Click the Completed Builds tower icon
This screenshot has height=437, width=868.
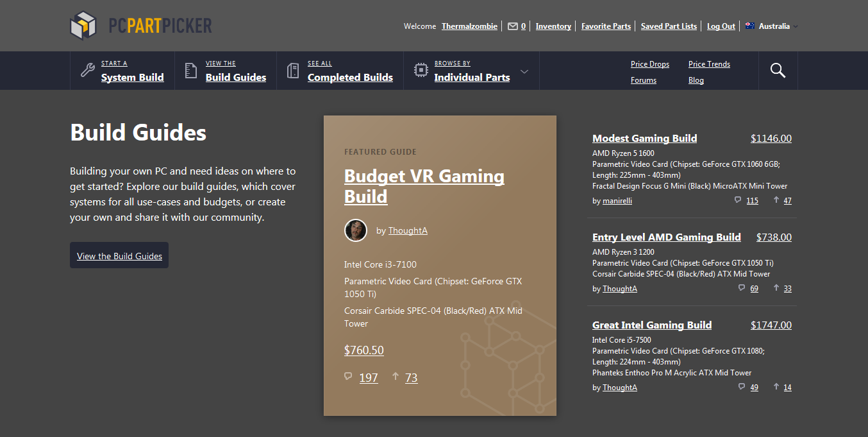tap(292, 71)
